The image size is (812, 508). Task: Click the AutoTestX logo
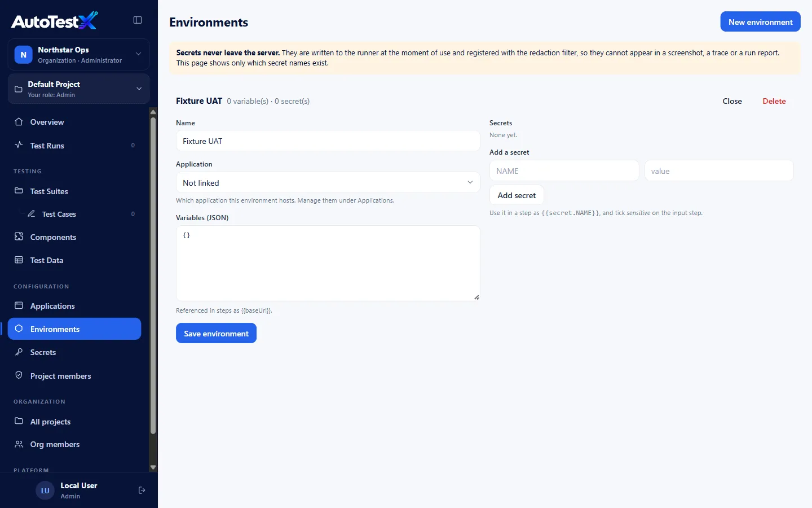55,21
